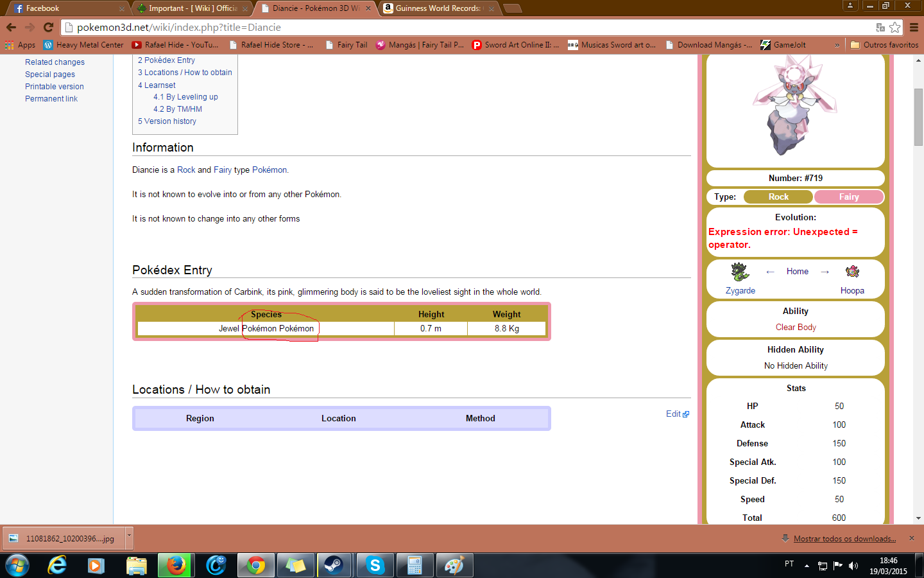Close the Facebook tab
The image size is (924, 578).
point(122,8)
